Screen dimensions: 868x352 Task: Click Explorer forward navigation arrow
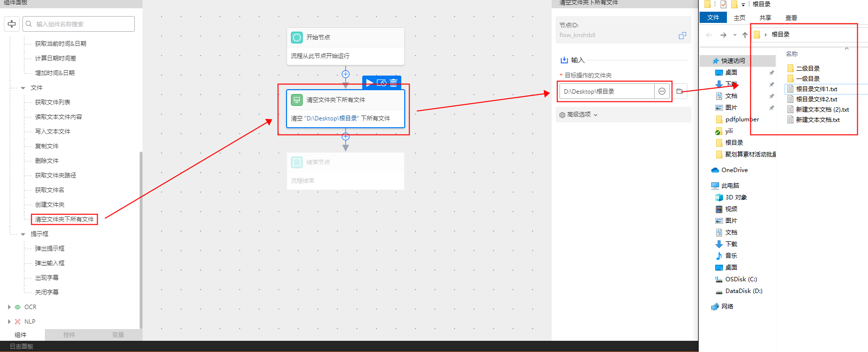(x=723, y=35)
